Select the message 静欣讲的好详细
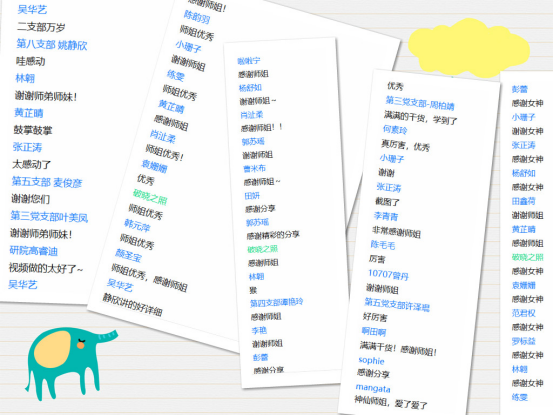The width and height of the screenshot is (553, 415). (133, 305)
